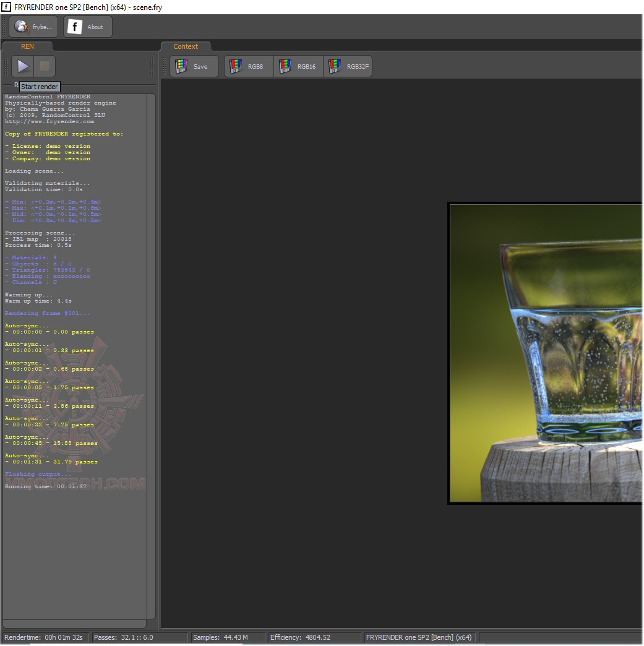Click the 'Copy of FRYRENDER registered to:' line
Viewport: 644px width, 646px height.
(64, 134)
